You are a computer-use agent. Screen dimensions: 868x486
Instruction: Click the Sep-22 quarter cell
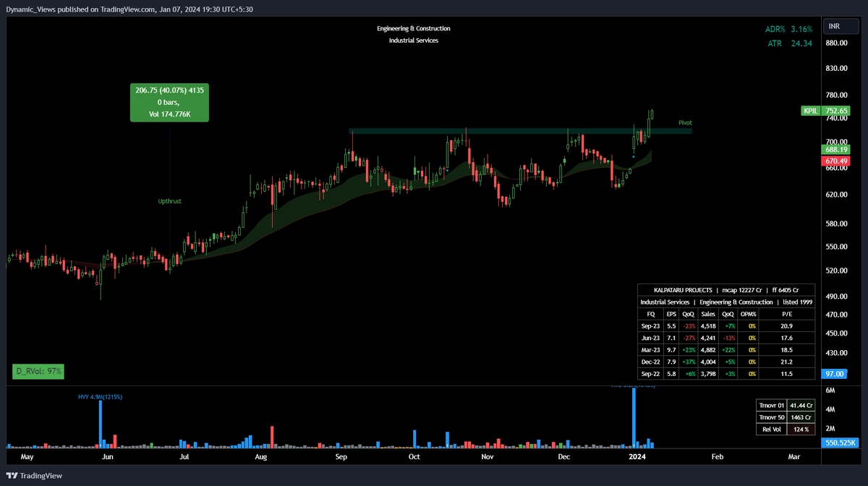pos(650,374)
